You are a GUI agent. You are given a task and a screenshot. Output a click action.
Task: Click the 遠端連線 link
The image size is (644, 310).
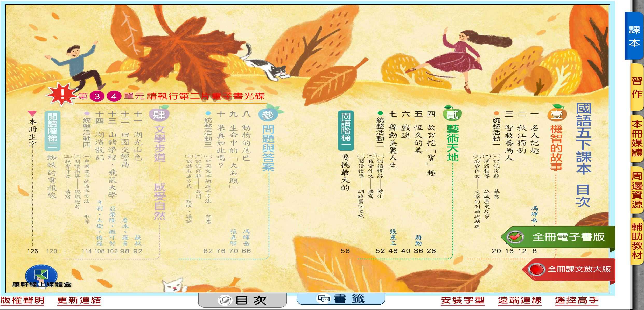point(520,300)
